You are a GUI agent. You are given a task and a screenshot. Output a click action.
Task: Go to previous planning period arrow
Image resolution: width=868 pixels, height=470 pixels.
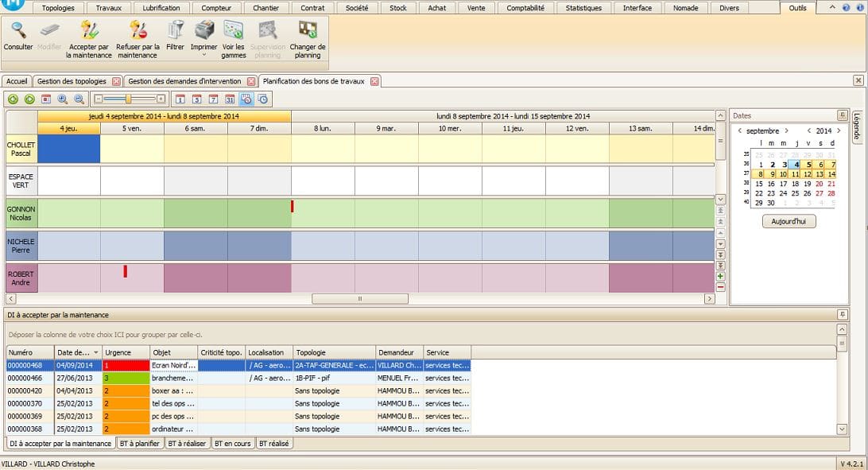tap(14, 99)
